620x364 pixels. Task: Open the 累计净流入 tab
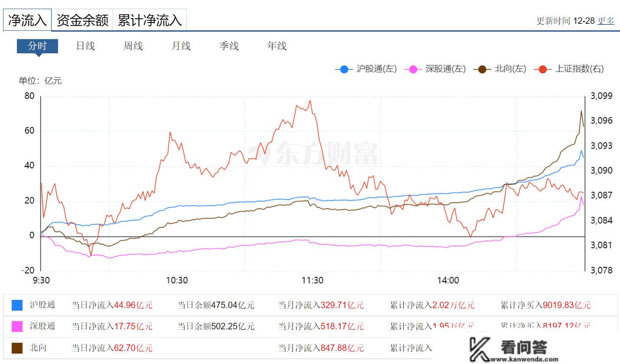coord(149,20)
